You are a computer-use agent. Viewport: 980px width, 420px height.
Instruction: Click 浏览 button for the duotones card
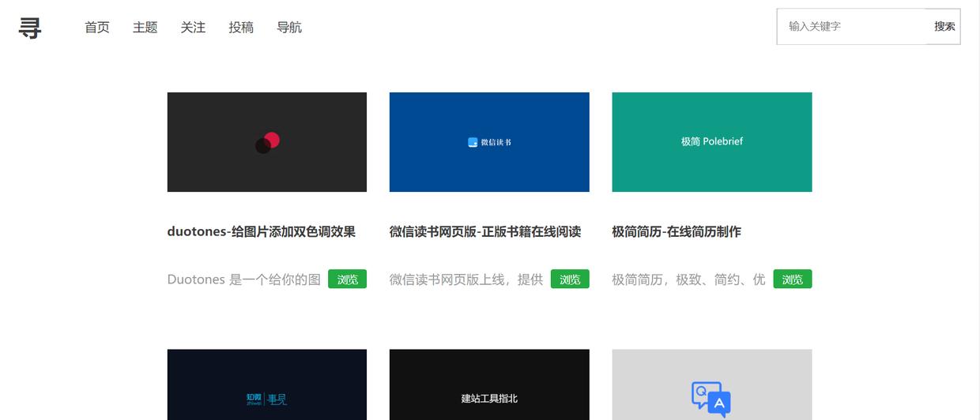348,279
